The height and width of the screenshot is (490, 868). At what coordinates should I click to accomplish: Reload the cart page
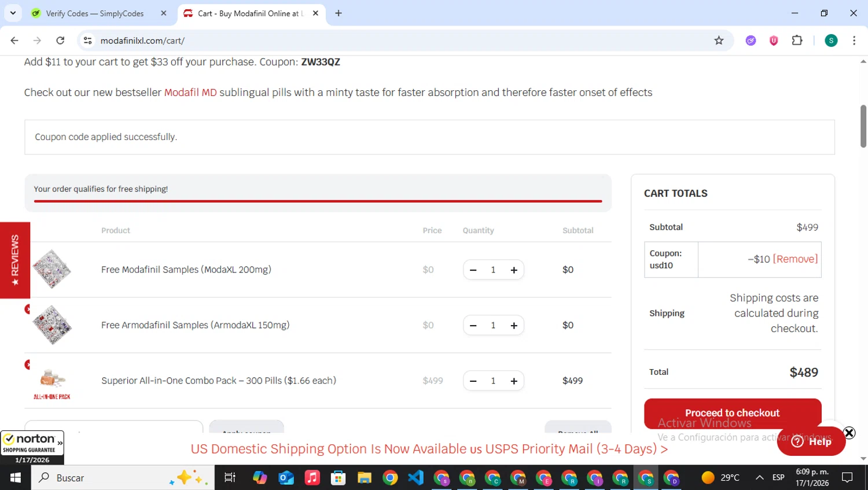(x=60, y=40)
